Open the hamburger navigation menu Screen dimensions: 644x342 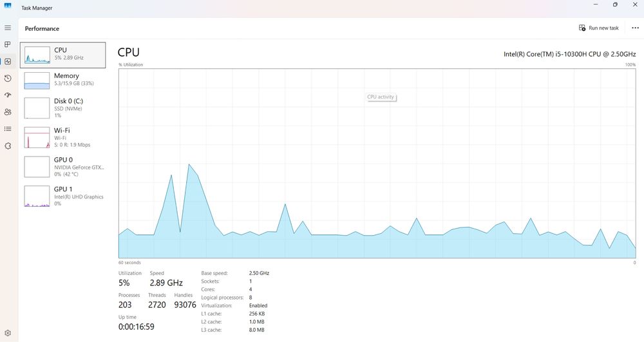7,28
